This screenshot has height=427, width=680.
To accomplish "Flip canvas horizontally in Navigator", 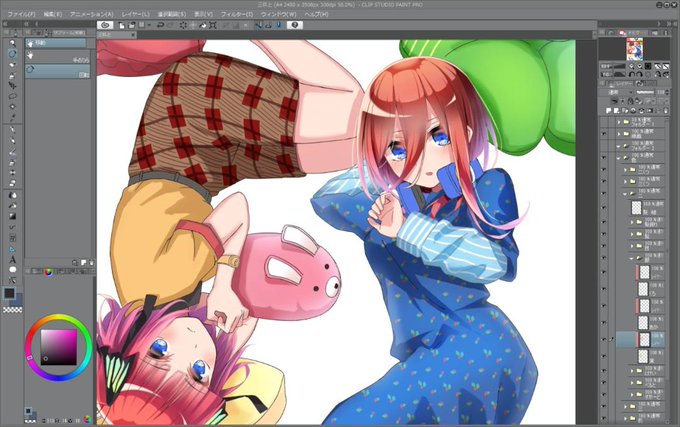I will [657, 74].
